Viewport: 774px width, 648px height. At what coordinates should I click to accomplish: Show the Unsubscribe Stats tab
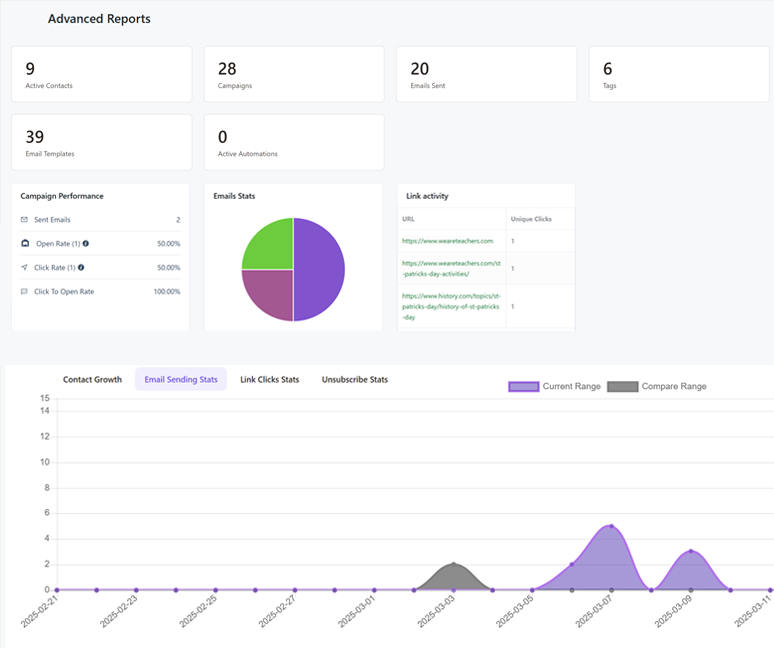(354, 380)
